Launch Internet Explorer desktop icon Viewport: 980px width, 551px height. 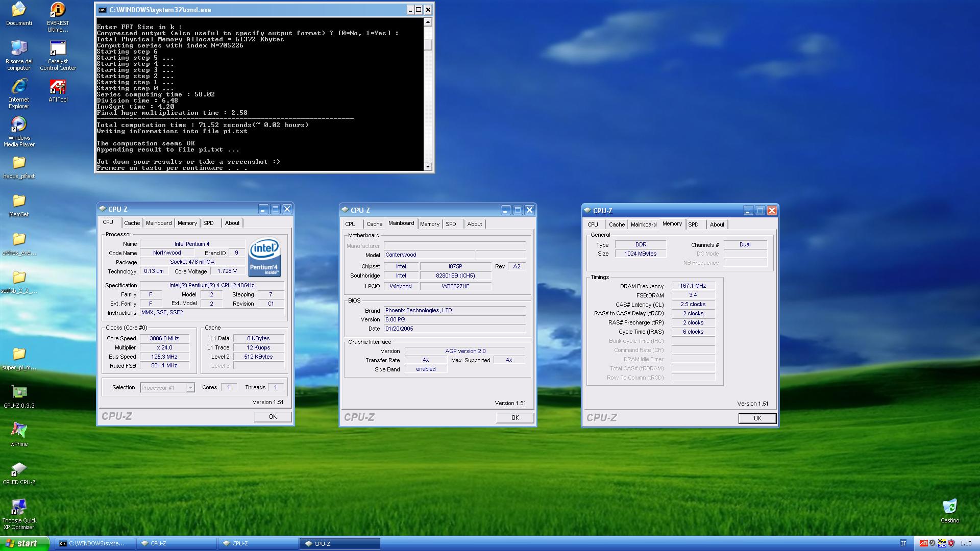(x=19, y=93)
